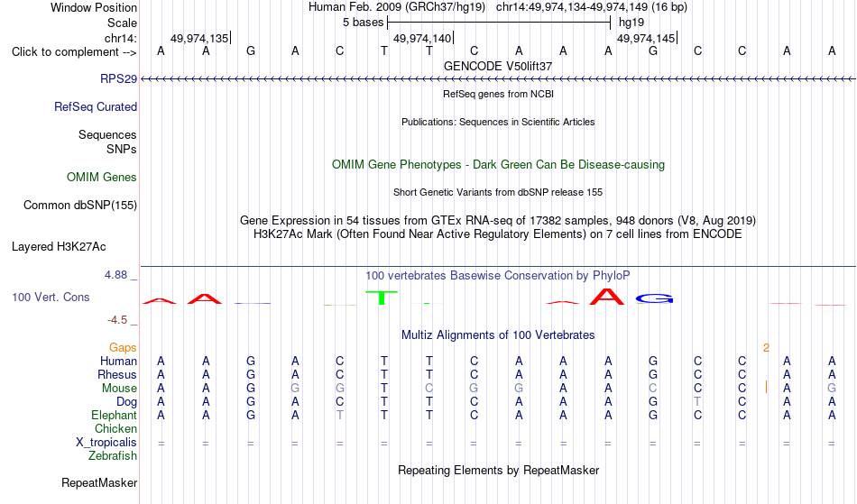The image size is (857, 504).
Task: Click the Sequences track label
Action: [107, 135]
